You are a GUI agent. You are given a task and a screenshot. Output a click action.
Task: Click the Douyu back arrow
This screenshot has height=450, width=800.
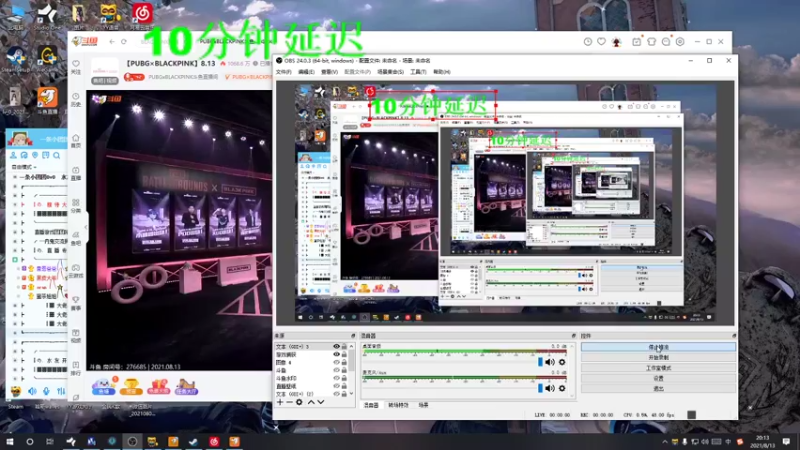(112, 42)
